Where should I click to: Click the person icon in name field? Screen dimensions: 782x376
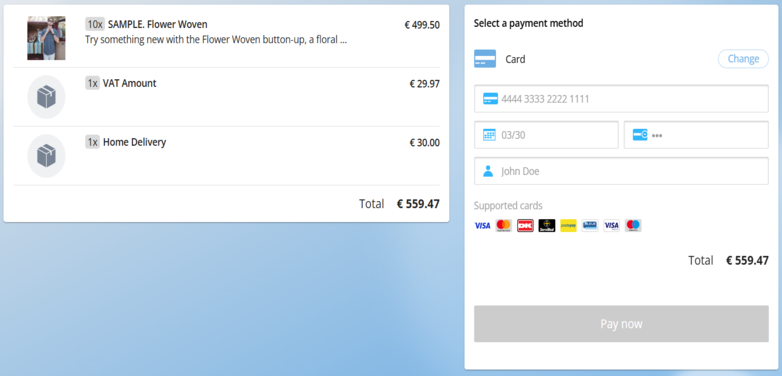488,171
